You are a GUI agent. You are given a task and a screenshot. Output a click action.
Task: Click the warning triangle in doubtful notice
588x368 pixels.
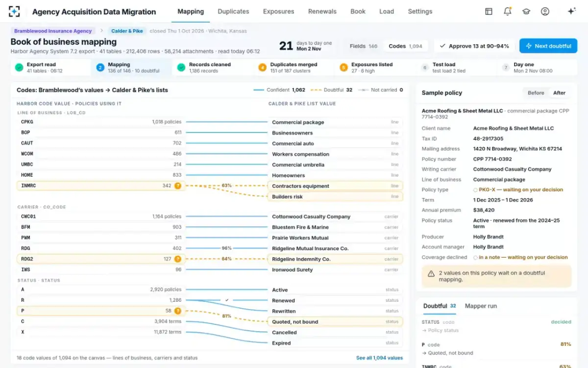(x=431, y=274)
